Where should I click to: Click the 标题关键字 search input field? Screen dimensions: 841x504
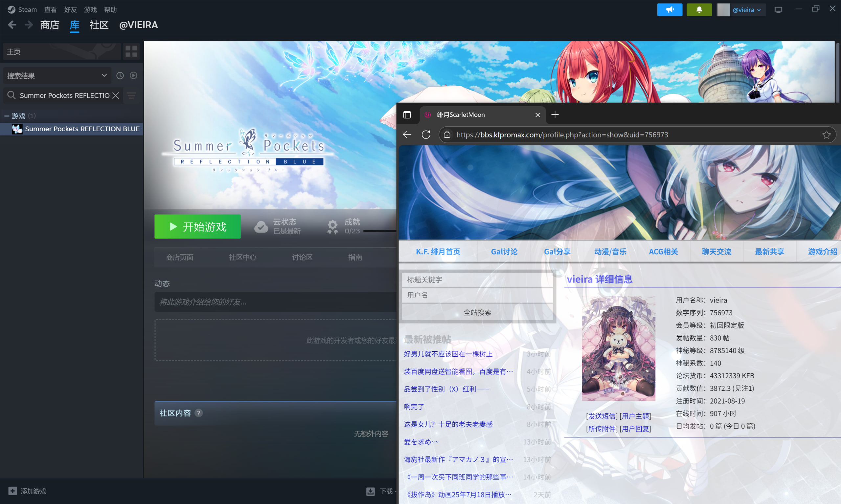[477, 280]
